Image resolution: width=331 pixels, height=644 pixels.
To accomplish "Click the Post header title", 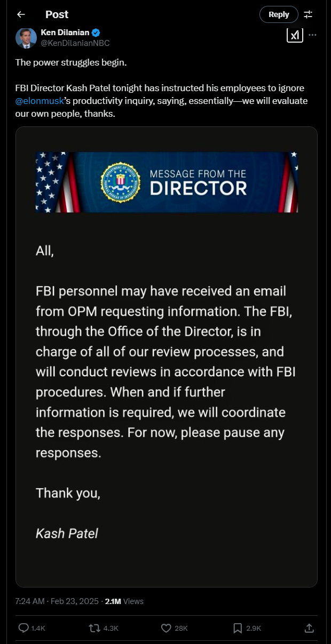I will [x=57, y=14].
